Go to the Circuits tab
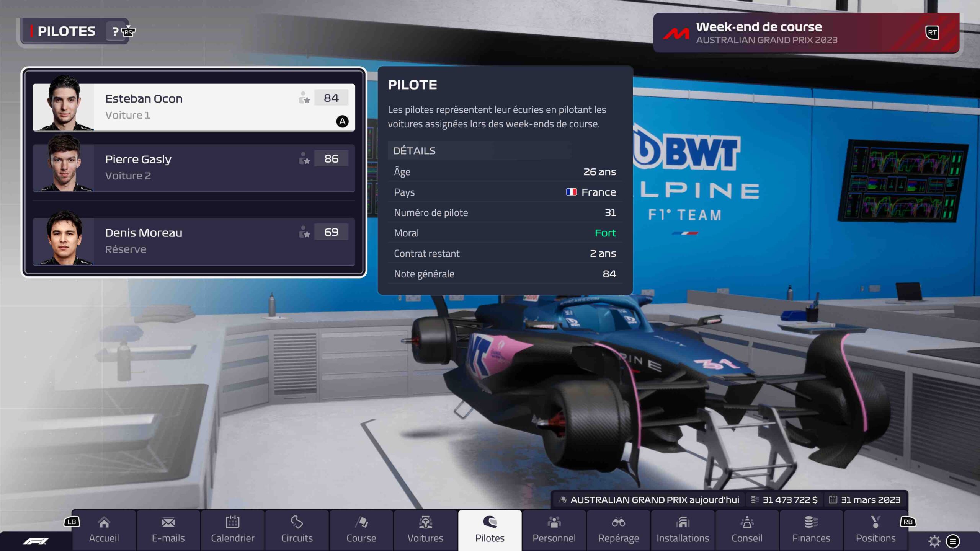 click(x=297, y=530)
